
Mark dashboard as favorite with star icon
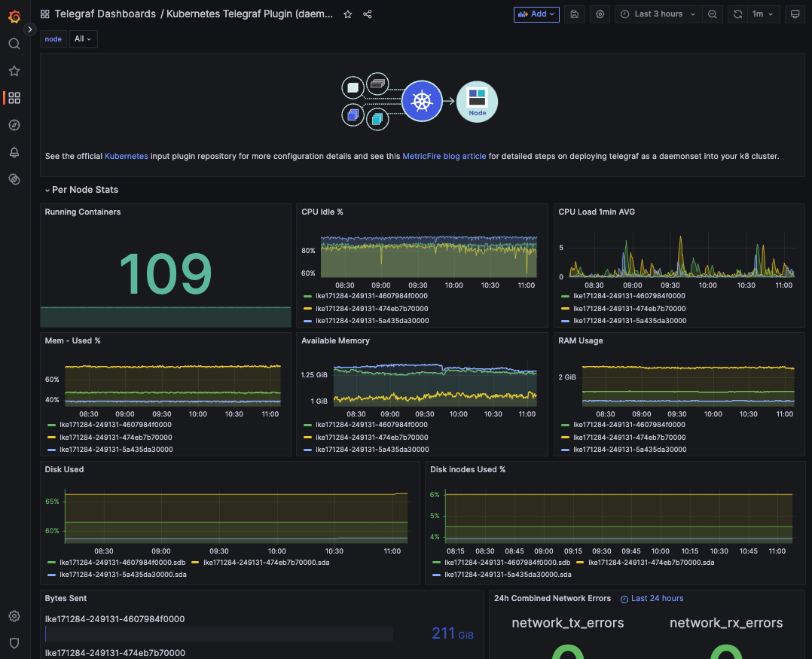(x=347, y=14)
